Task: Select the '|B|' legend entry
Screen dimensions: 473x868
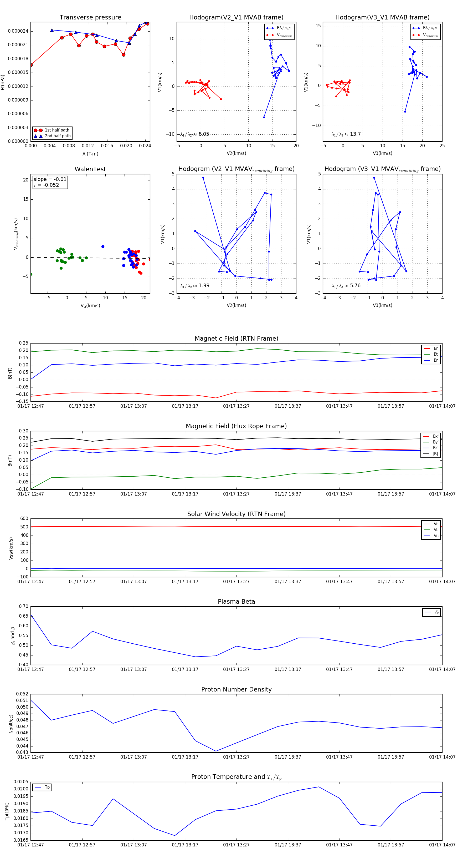Action: [431, 454]
